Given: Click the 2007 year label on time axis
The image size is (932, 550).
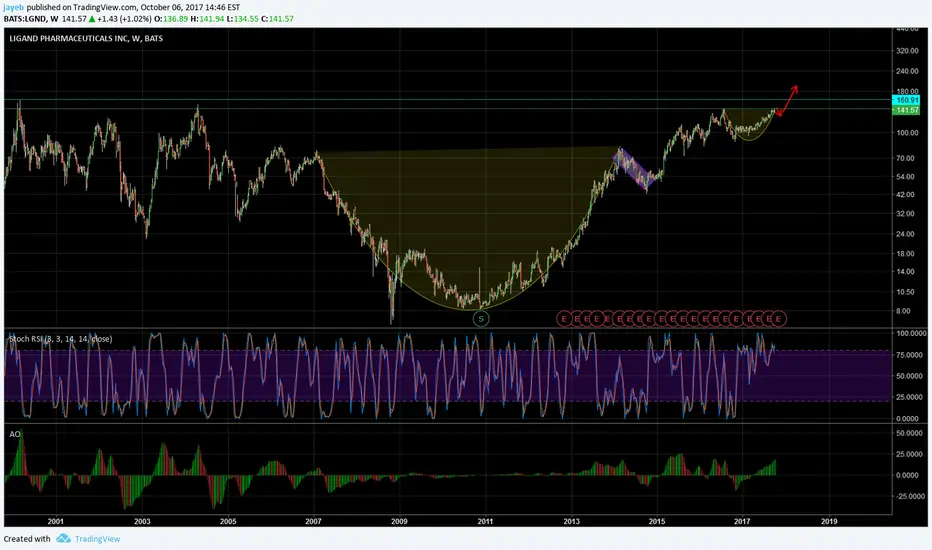Looking at the screenshot, I should coord(313,521).
